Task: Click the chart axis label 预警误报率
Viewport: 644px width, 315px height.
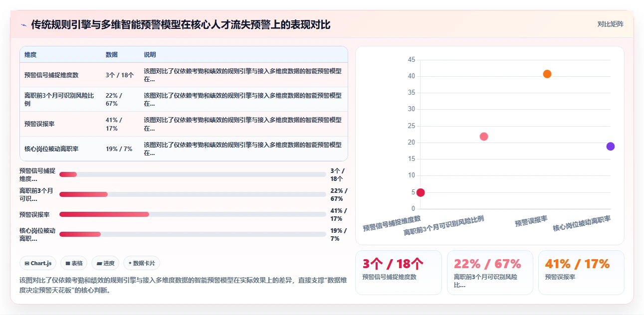Action: point(531,221)
